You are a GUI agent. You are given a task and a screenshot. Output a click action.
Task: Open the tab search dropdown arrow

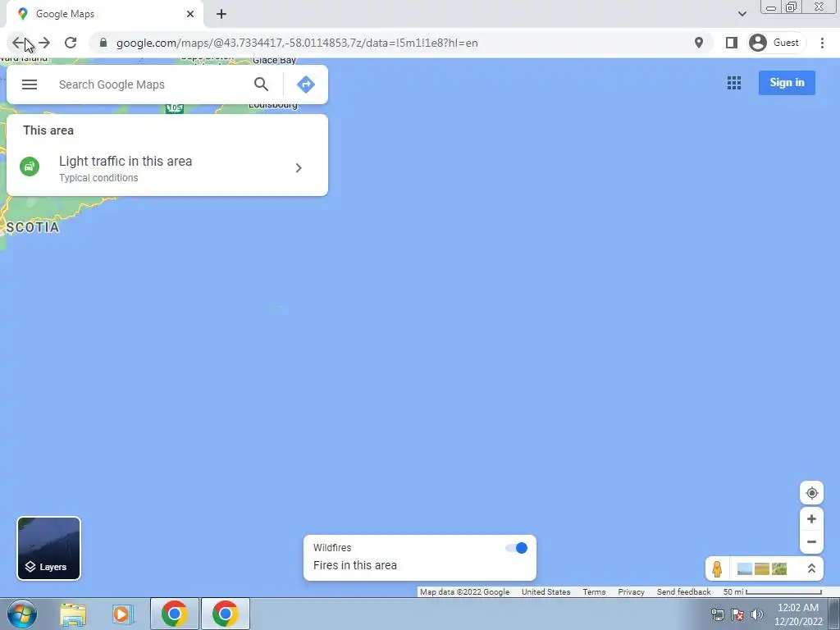pos(742,14)
